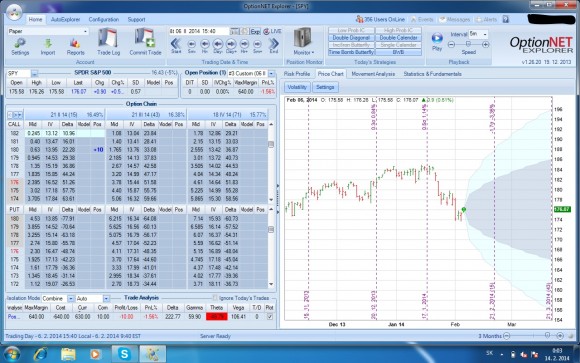Open Skype from the Windows taskbar
This screenshot has height=363, width=580.
[x=124, y=354]
